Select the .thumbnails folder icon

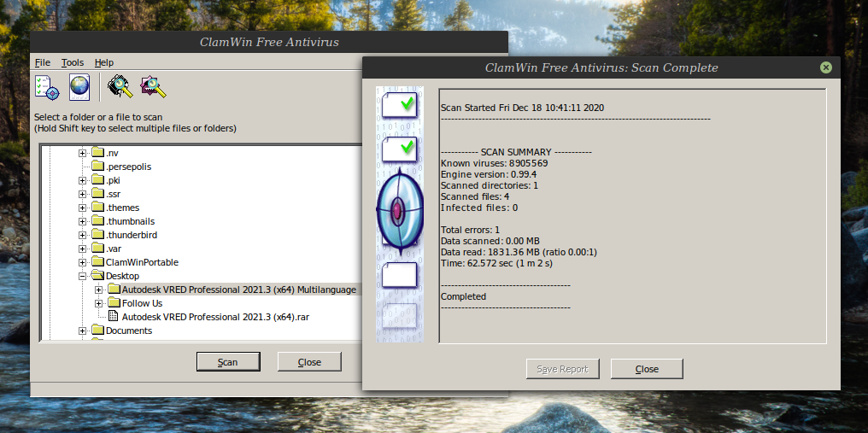point(98,221)
